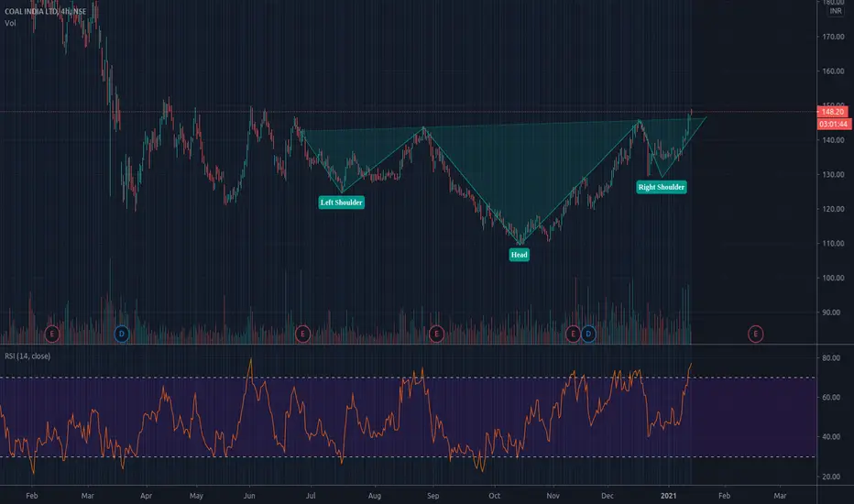Open the dividend D marker near late March
The height and width of the screenshot is (504, 854).
click(x=122, y=334)
